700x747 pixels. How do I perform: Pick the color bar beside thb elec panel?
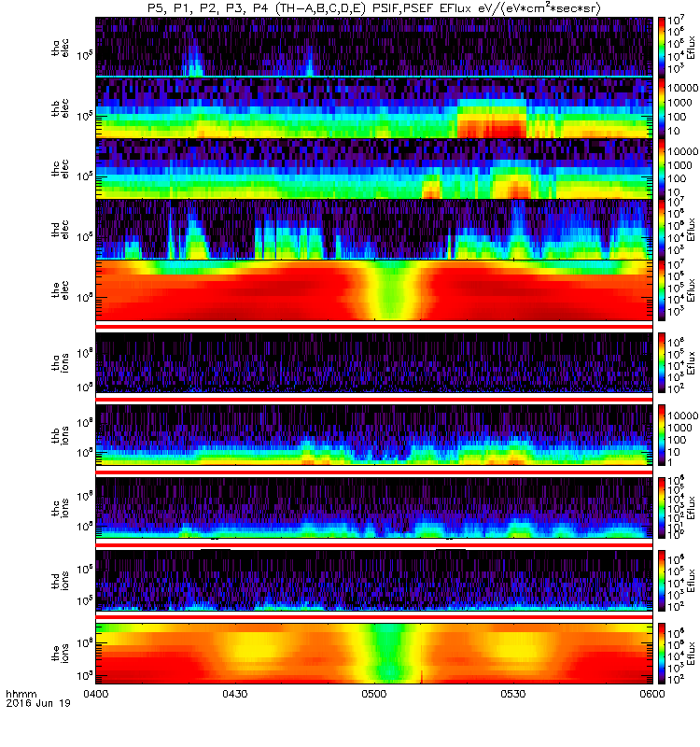click(x=662, y=107)
